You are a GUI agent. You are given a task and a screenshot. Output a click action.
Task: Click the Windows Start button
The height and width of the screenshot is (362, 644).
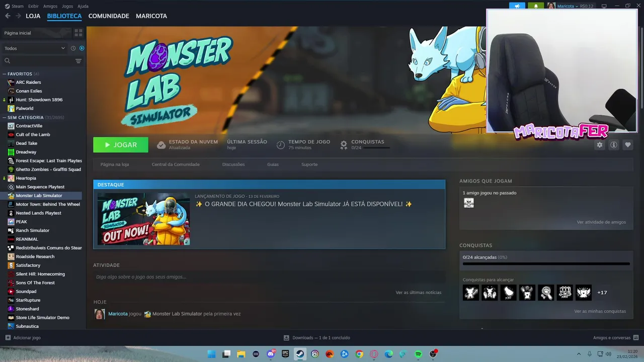(x=212, y=354)
